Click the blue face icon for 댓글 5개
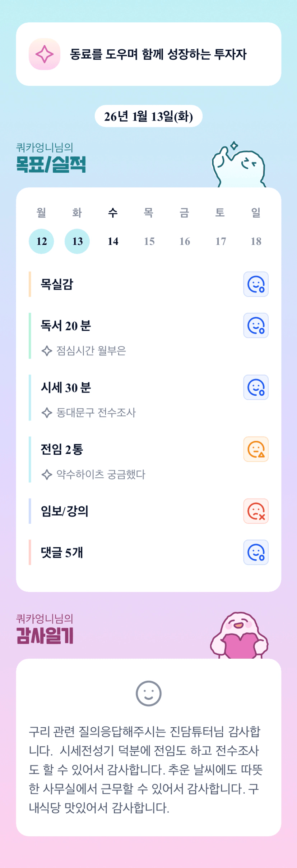This screenshot has width=297, height=868. (256, 553)
